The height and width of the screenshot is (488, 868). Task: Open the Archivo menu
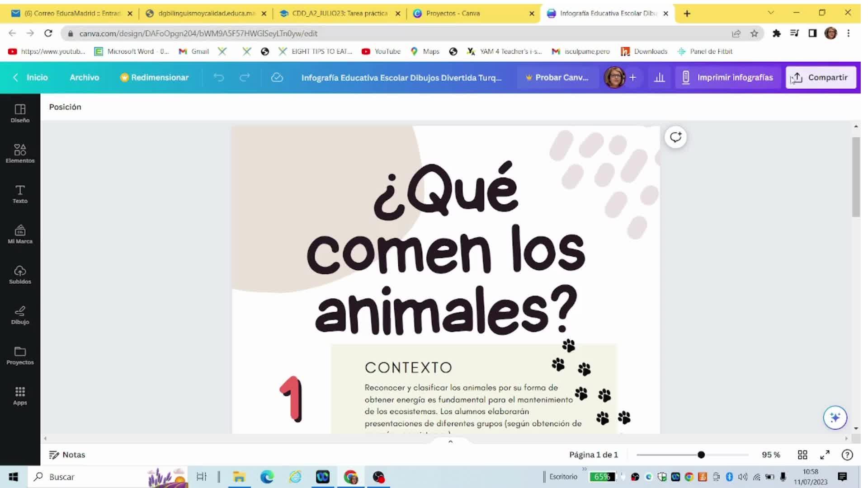[84, 78]
